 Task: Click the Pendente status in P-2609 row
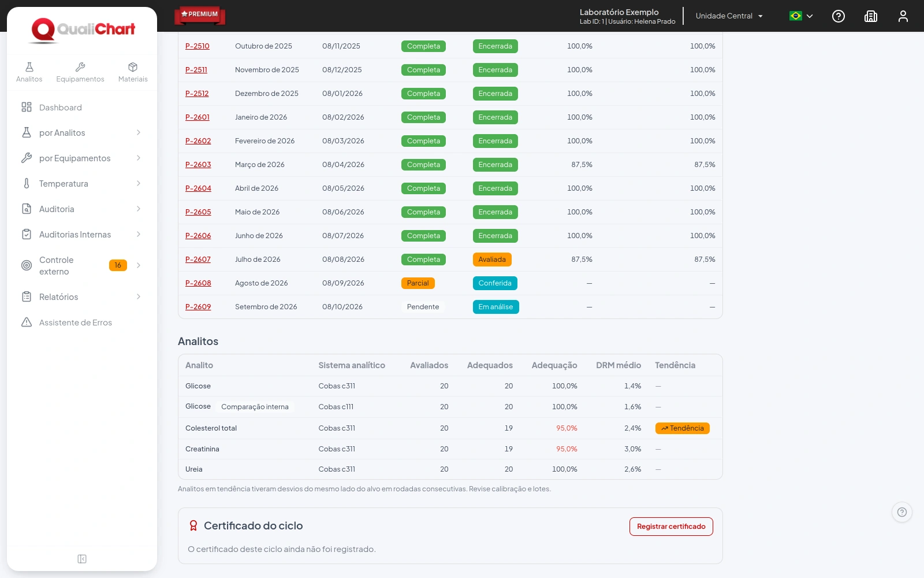click(x=423, y=307)
